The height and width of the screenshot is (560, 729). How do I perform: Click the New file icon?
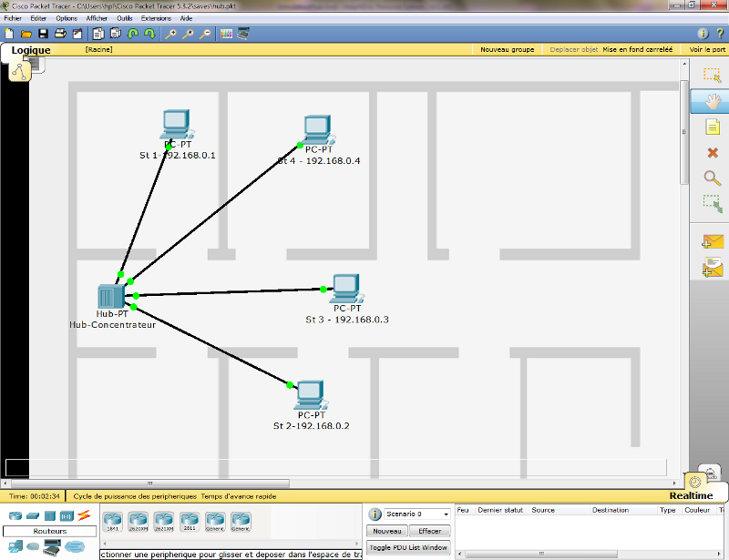[9, 34]
